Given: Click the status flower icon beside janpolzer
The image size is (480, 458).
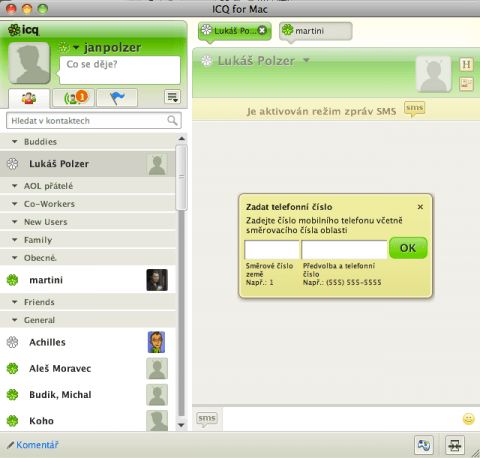Looking at the screenshot, I should [x=64, y=47].
